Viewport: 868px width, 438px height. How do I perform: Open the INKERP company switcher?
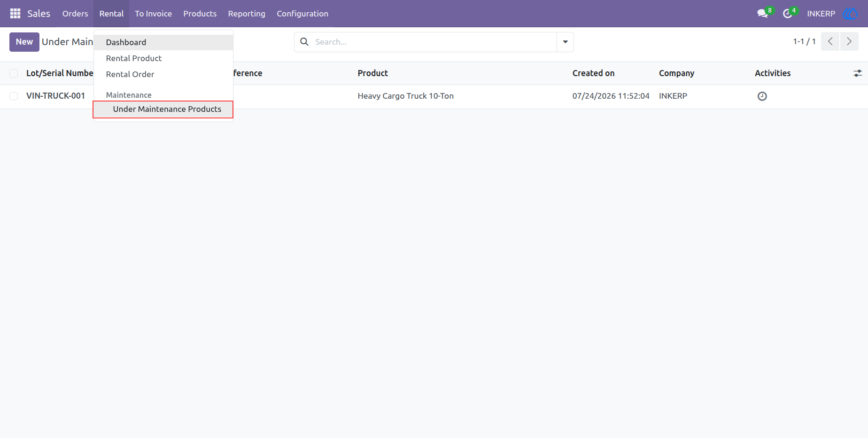pos(821,14)
